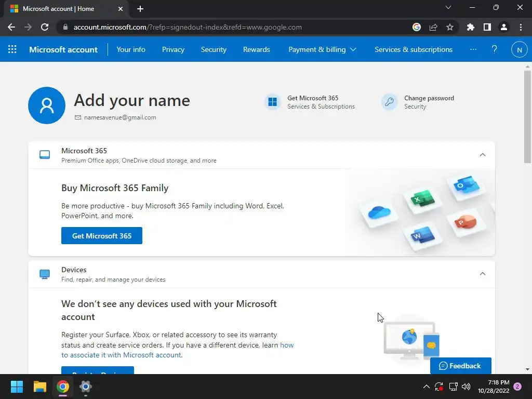This screenshot has width=532, height=399.
Task: Click the namesavenue@gmail.com email text
Action: click(x=120, y=117)
